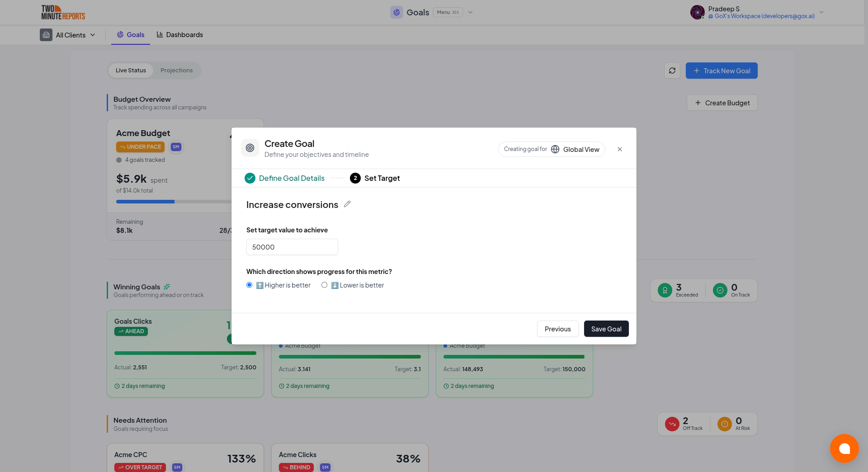Click the Save Goal button
The image size is (868, 472).
(606, 329)
